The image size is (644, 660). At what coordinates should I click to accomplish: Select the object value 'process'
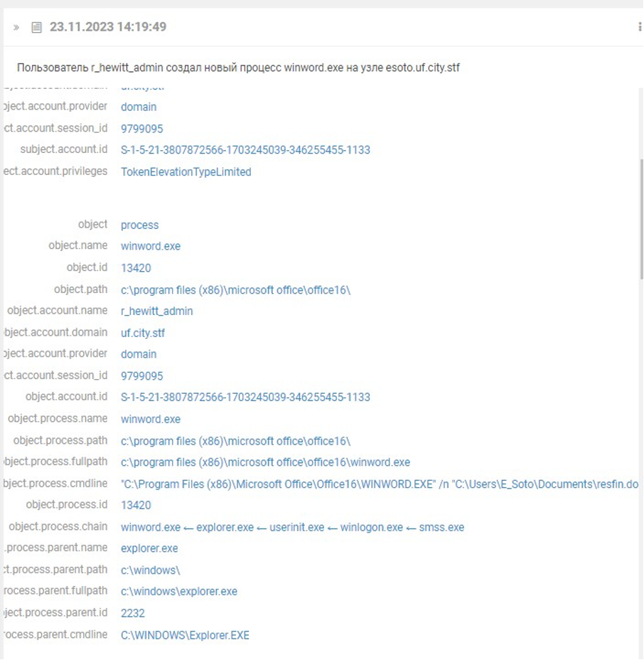point(139,225)
